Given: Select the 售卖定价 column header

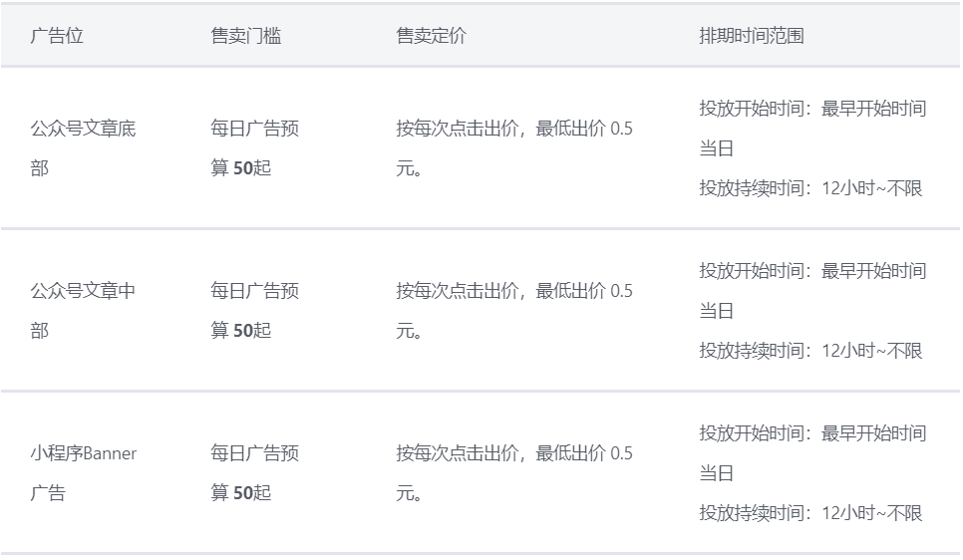Looking at the screenshot, I should [x=431, y=36].
